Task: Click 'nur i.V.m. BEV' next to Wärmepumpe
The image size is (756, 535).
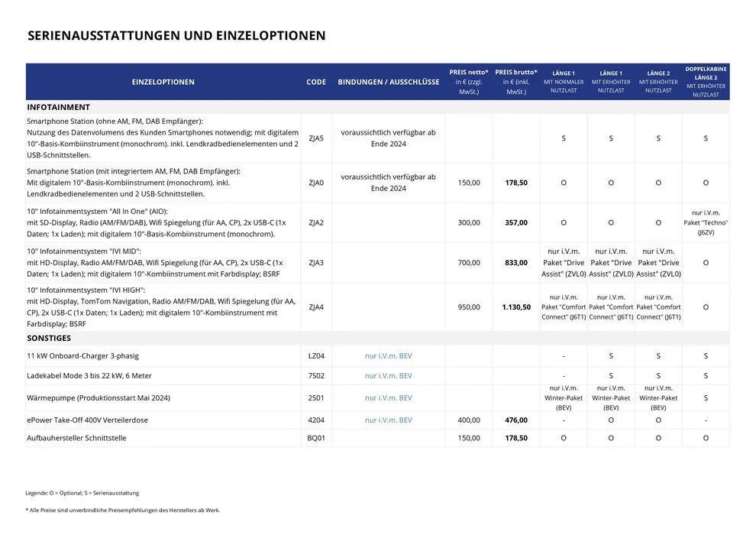Action: [x=387, y=397]
